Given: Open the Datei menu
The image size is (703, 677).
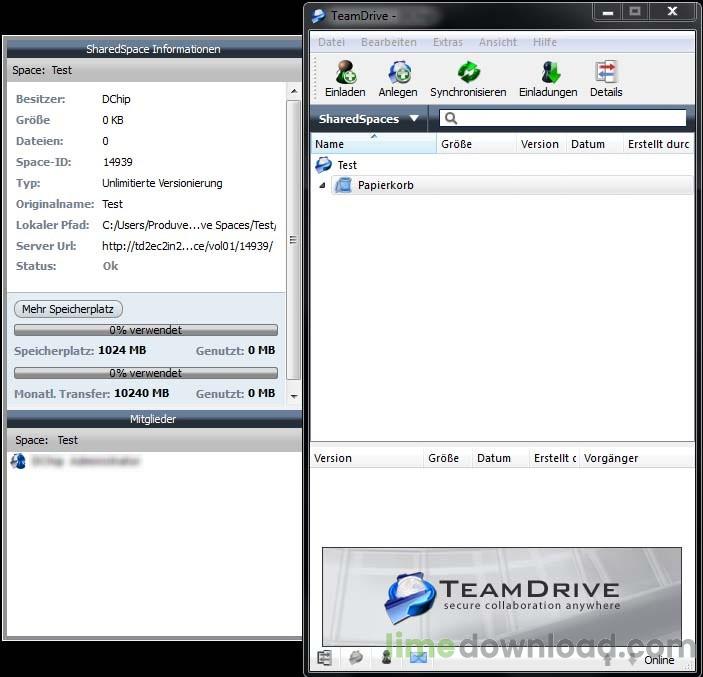Looking at the screenshot, I should pyautogui.click(x=331, y=42).
